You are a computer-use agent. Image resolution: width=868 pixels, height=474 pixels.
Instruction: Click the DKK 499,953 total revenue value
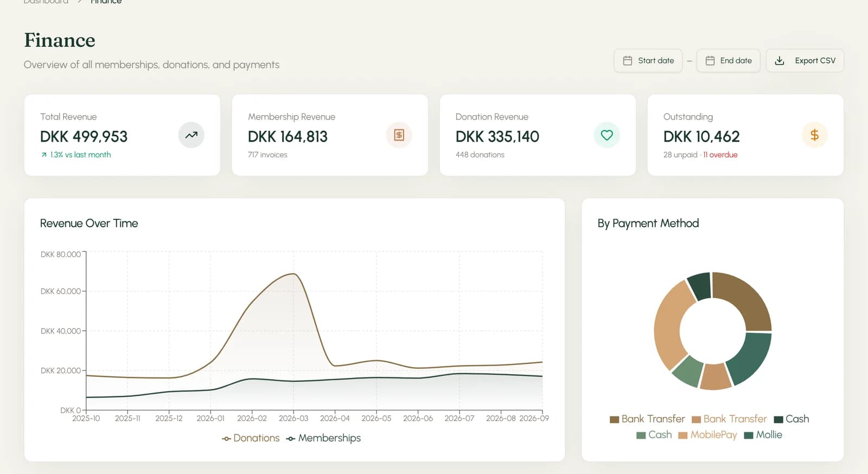coord(84,136)
